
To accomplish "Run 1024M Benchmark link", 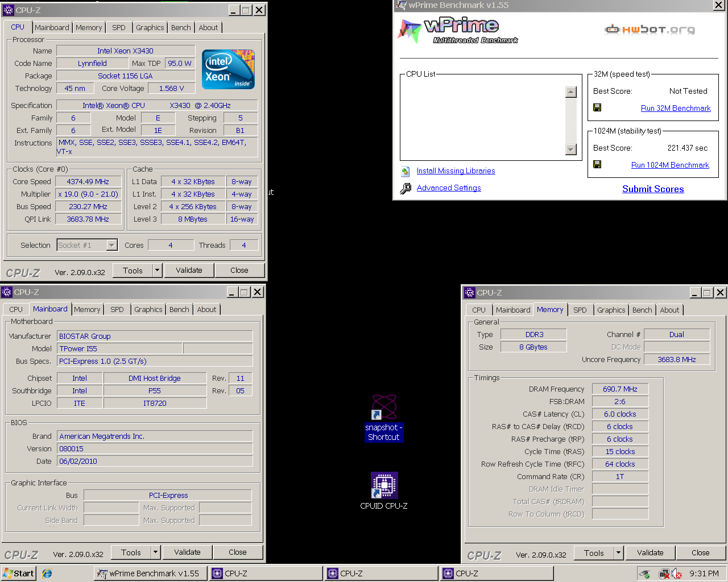I will pyautogui.click(x=670, y=165).
